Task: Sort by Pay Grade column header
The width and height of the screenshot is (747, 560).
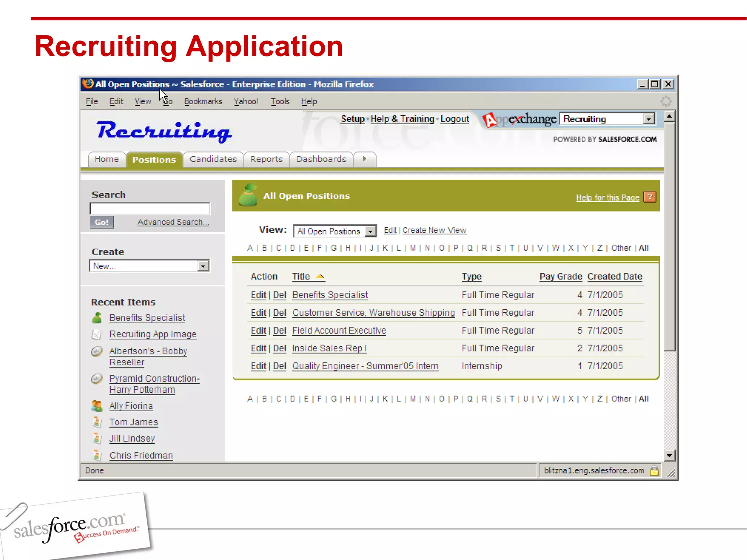Action: click(x=561, y=277)
